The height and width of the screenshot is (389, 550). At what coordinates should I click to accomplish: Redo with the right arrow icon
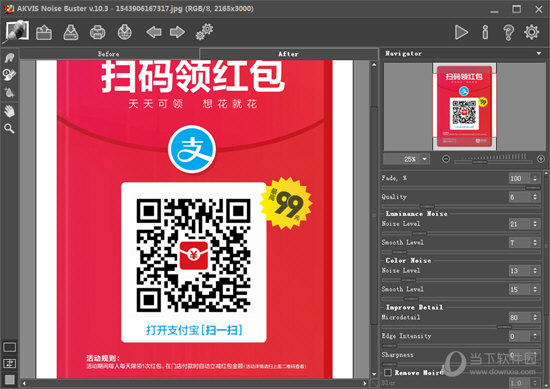(x=177, y=32)
